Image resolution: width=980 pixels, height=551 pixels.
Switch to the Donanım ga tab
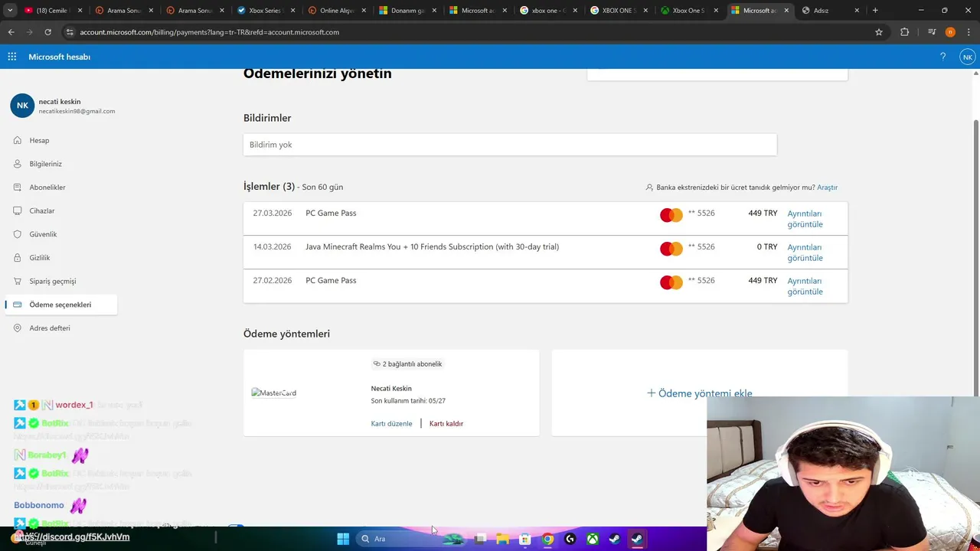click(407, 11)
